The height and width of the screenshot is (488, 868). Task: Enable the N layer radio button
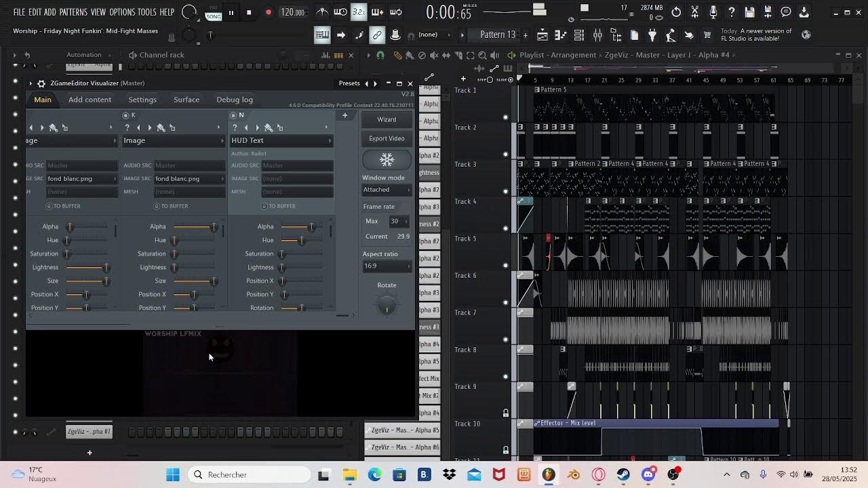click(233, 115)
